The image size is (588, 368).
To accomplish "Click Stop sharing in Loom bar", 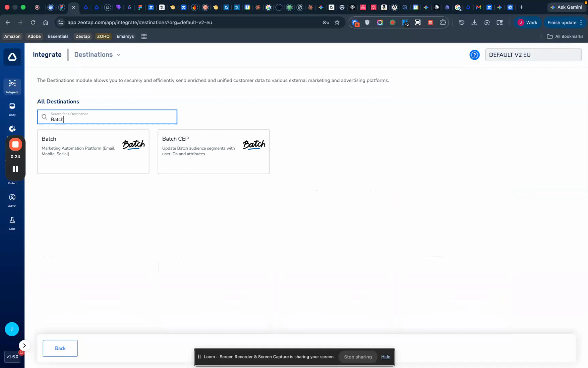I will 358,357.
